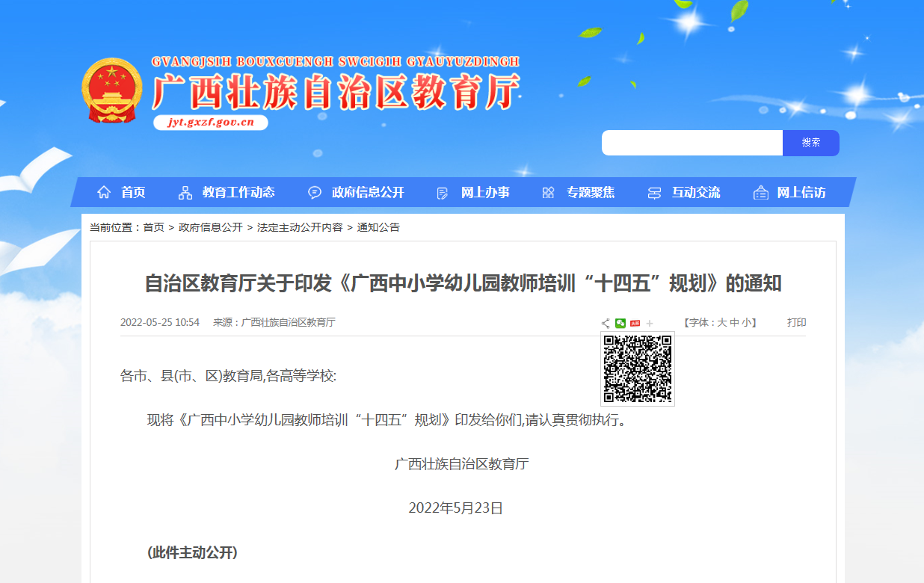The width and height of the screenshot is (924, 583).
Task: Click the text 2022年5月23日
Action: [456, 508]
